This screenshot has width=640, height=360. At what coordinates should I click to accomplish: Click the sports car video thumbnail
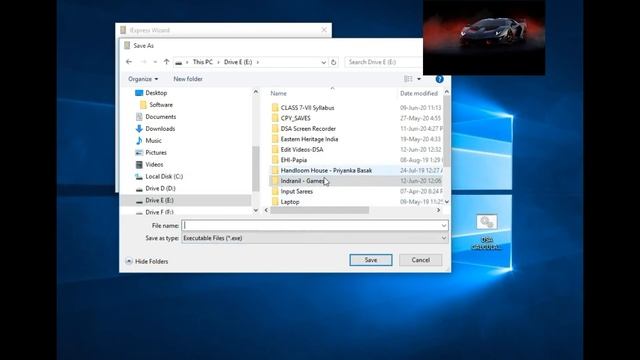484,38
